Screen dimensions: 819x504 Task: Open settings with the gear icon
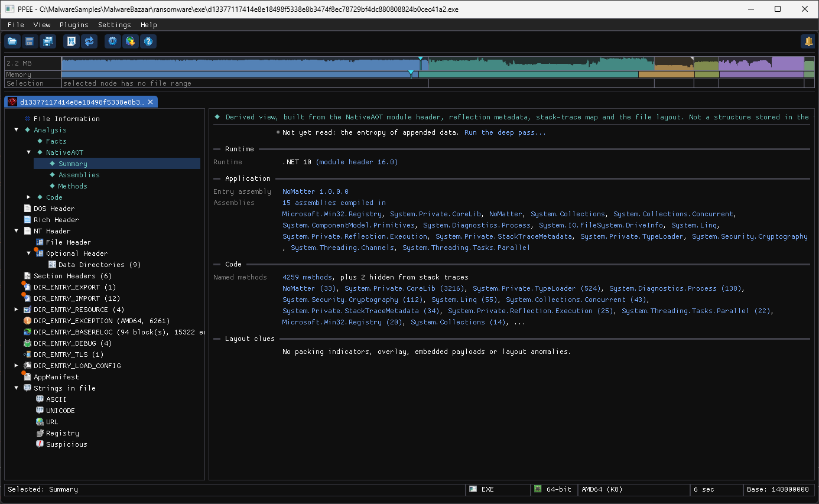(112, 41)
